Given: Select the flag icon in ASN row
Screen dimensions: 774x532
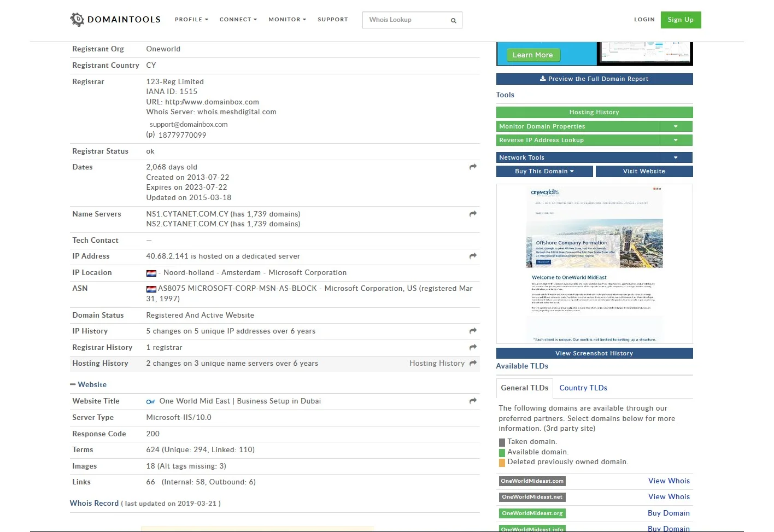Looking at the screenshot, I should 151,289.
